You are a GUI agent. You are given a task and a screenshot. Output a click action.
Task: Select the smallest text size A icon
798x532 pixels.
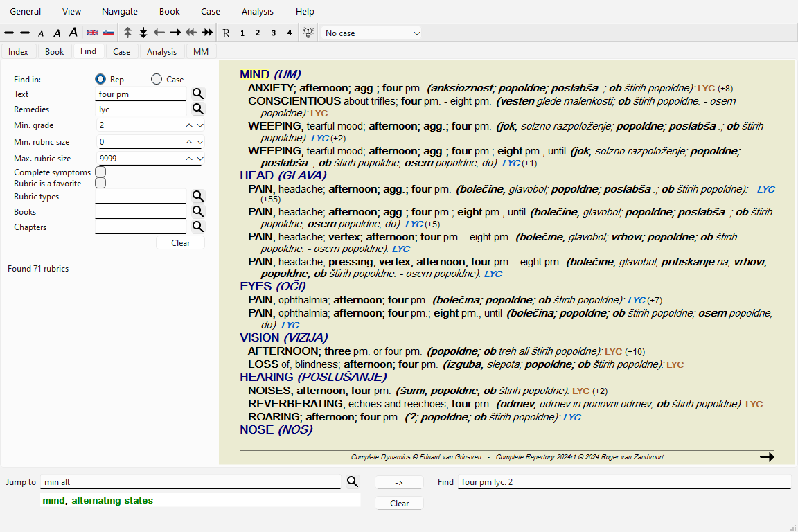42,34
